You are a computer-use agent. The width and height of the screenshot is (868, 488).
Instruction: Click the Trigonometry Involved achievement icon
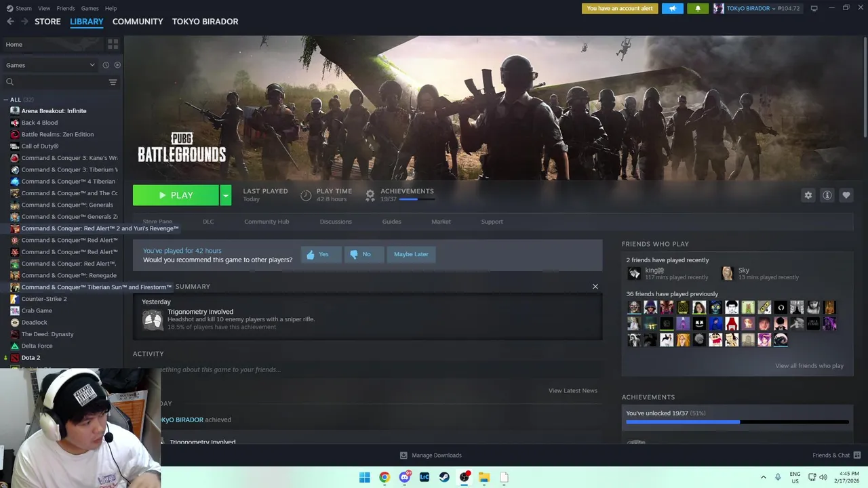pos(153,319)
